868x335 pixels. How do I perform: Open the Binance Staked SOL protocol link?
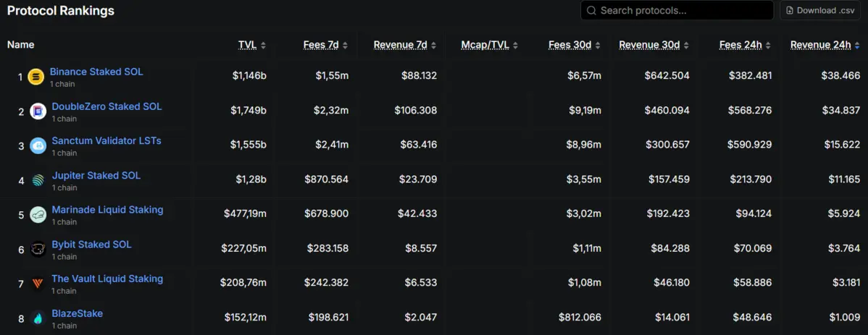(x=96, y=72)
